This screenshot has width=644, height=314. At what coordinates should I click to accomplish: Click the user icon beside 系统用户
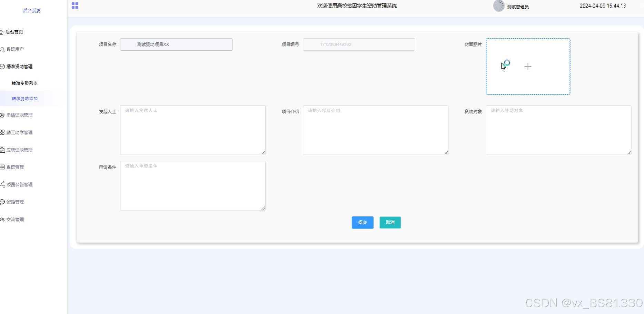point(2,49)
